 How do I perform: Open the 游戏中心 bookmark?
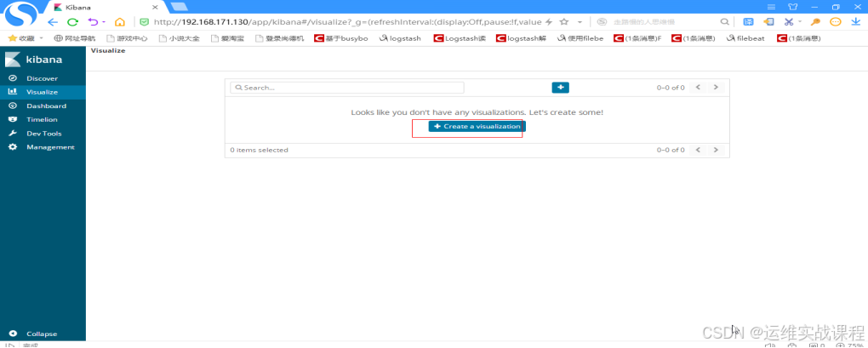(x=127, y=38)
